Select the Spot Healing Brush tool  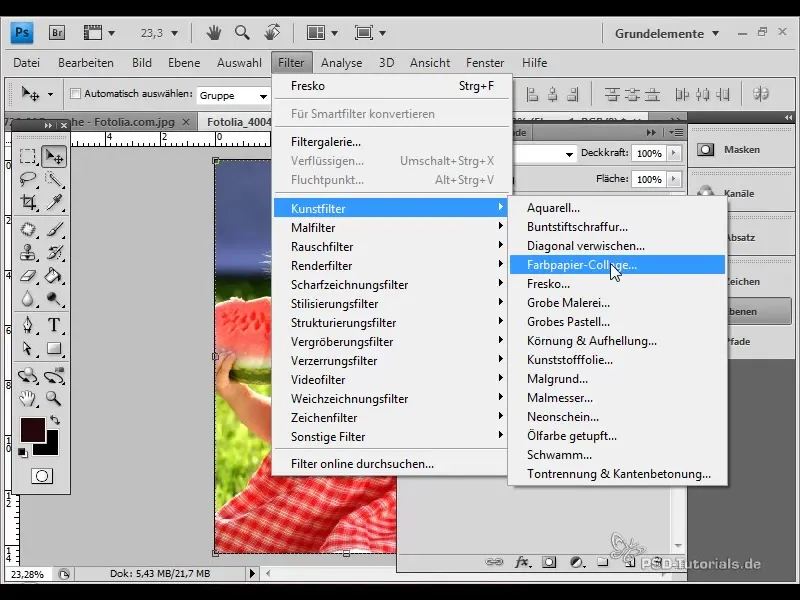[x=28, y=229]
